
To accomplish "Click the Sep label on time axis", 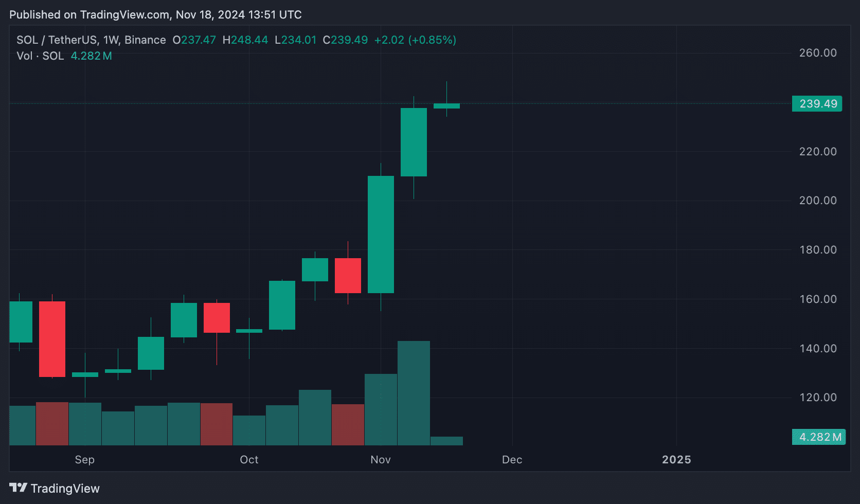I will tap(84, 460).
